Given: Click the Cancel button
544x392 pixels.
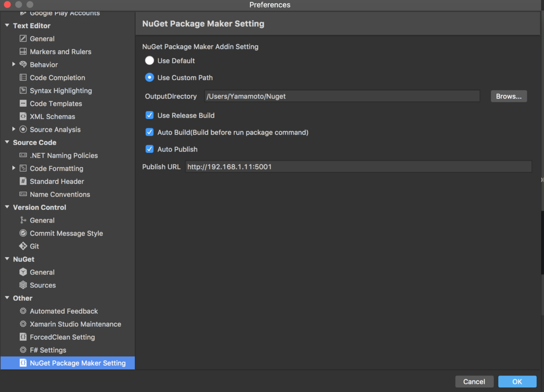Looking at the screenshot, I should click(x=474, y=381).
